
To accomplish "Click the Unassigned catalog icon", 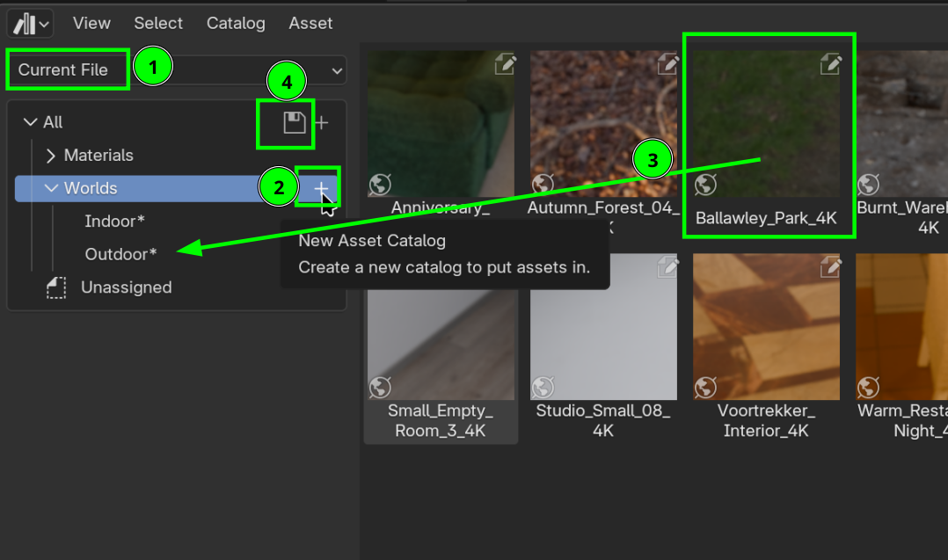I will [x=56, y=287].
